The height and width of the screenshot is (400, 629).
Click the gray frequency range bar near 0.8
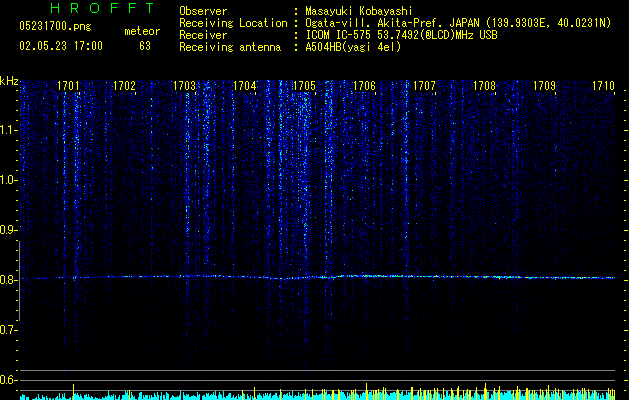(19, 281)
